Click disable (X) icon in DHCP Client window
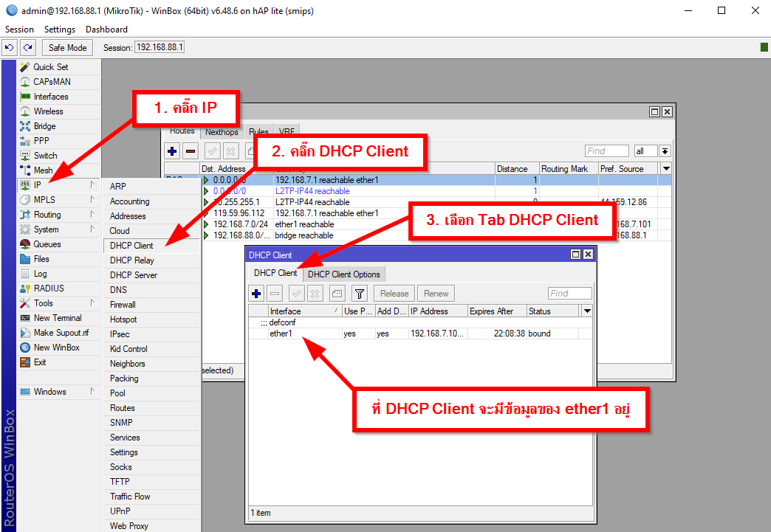Viewport: 771px width, 532px height. tap(315, 294)
